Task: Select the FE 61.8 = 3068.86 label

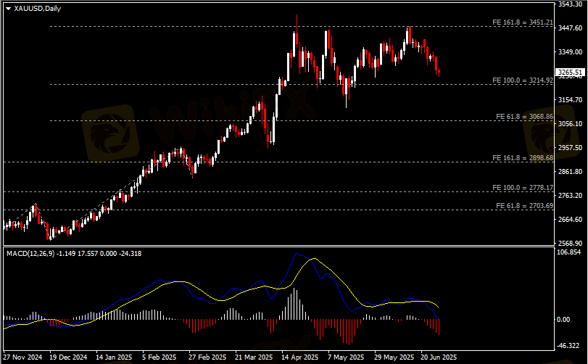Action: point(524,117)
